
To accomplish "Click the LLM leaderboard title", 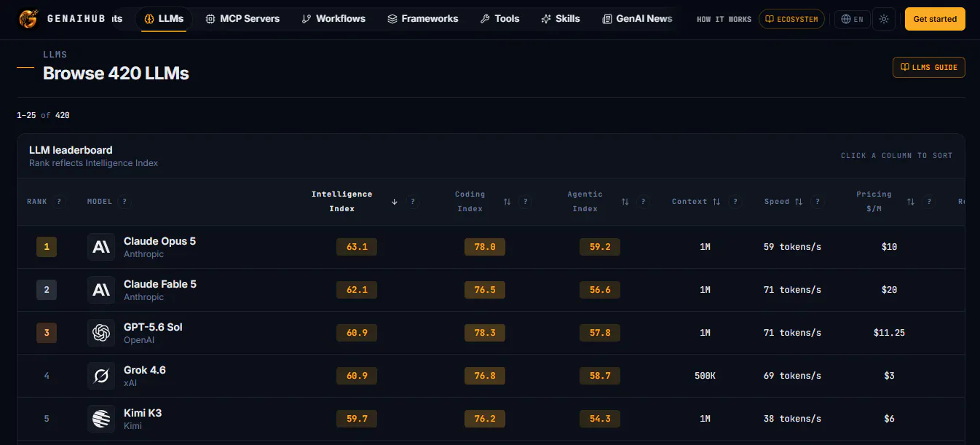I will [x=71, y=150].
